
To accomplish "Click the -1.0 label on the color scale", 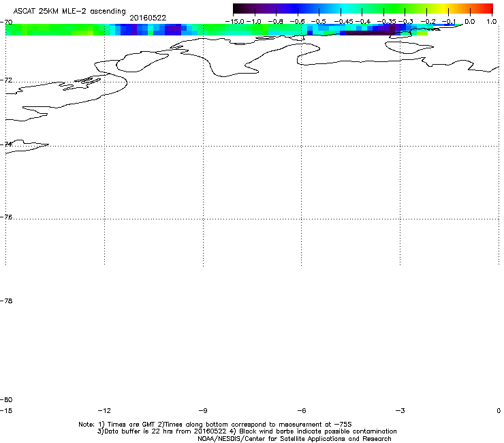I will tap(254, 22).
